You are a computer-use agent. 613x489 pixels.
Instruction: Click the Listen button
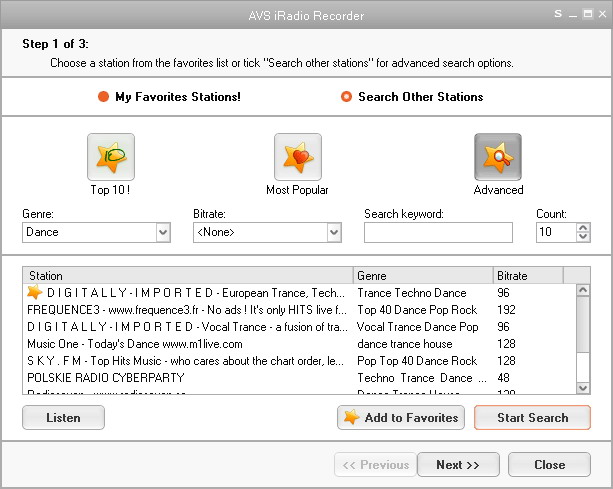coord(63,417)
